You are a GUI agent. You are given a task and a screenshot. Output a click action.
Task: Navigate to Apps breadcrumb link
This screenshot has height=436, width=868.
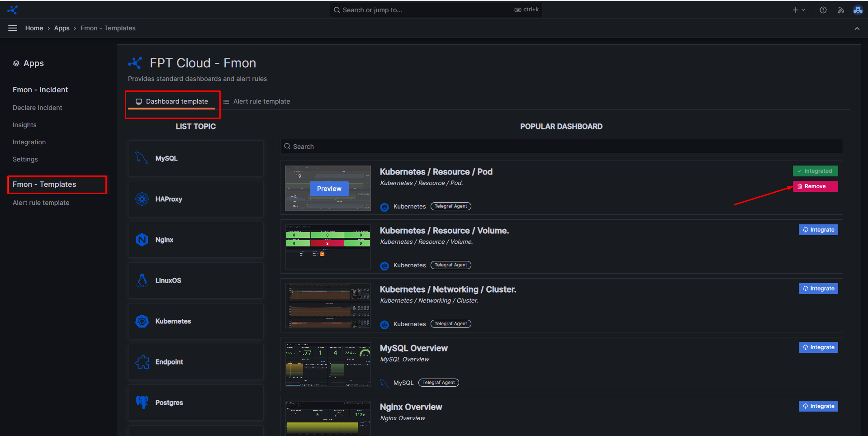(62, 28)
